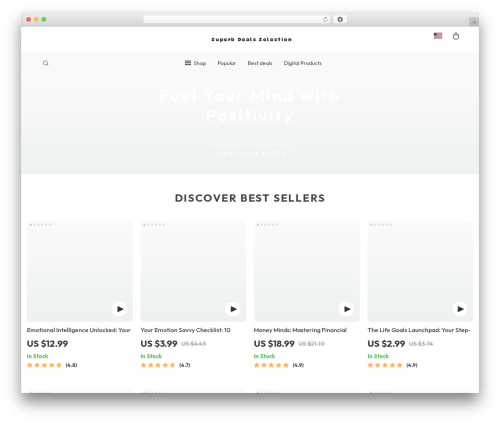Click the Fuel Your Mind with Positivity headline
500x423 pixels.
(x=249, y=106)
